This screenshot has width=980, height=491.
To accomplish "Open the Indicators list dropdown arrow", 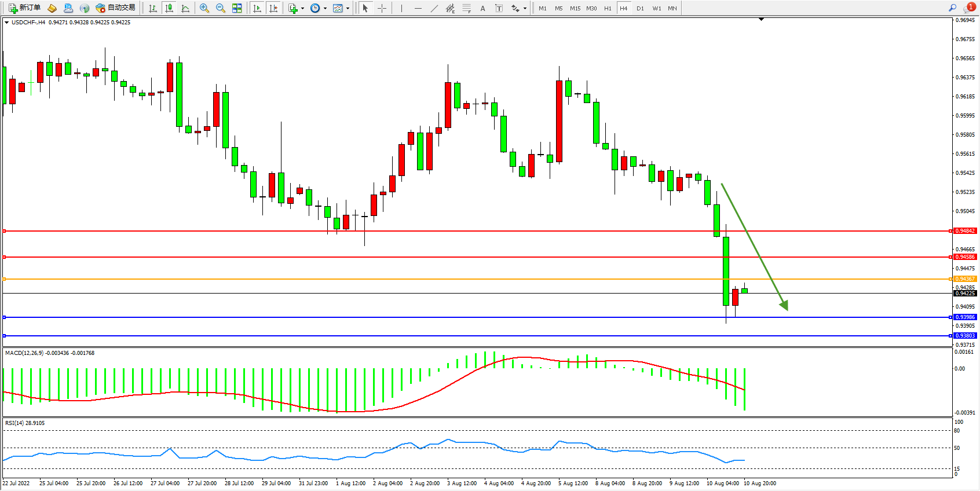I will (302, 8).
